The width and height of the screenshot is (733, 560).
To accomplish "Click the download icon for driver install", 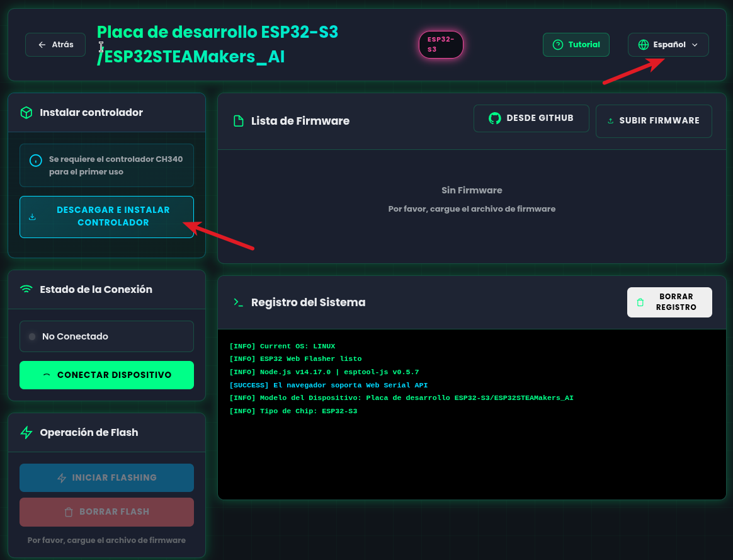I will [x=33, y=217].
